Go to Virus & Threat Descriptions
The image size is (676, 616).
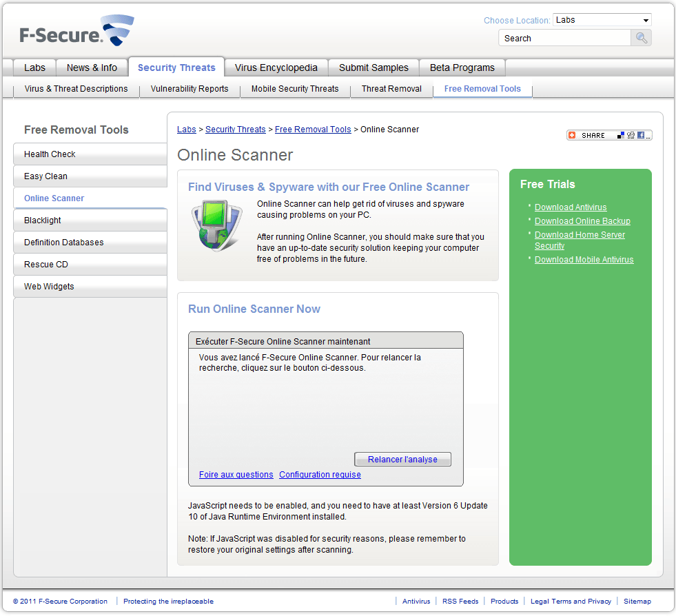76,89
